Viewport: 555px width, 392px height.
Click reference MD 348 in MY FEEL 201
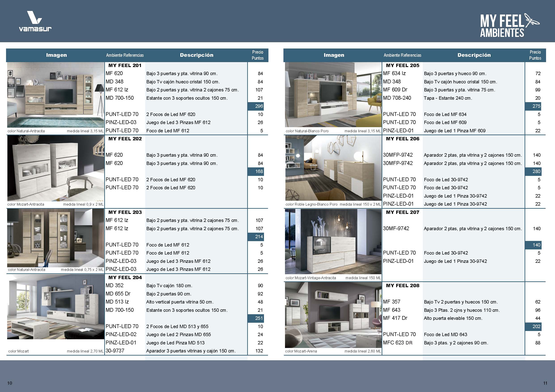click(115, 82)
